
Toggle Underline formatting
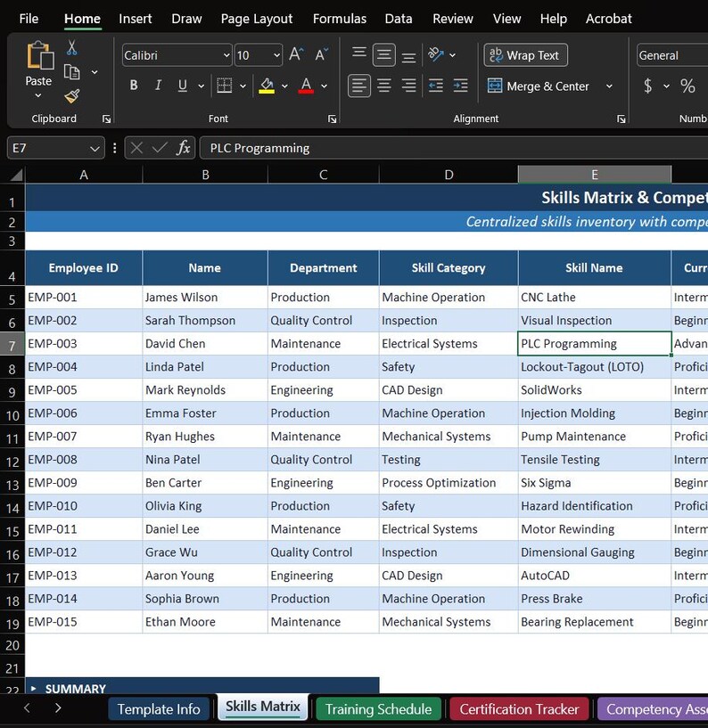pyautogui.click(x=183, y=86)
